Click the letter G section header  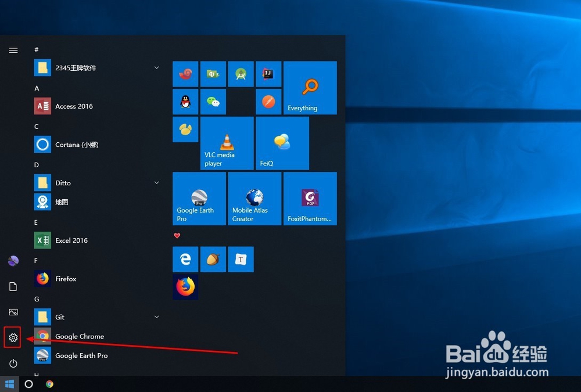pos(37,299)
